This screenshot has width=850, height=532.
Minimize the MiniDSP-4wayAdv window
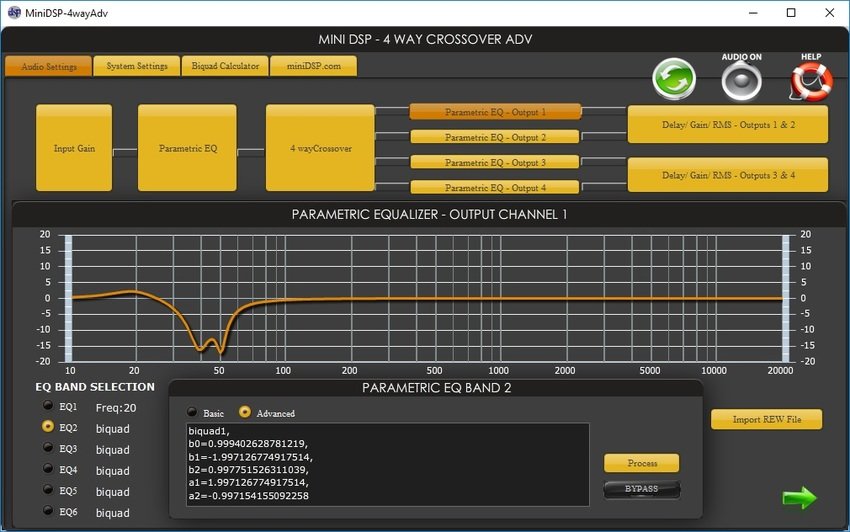(753, 12)
